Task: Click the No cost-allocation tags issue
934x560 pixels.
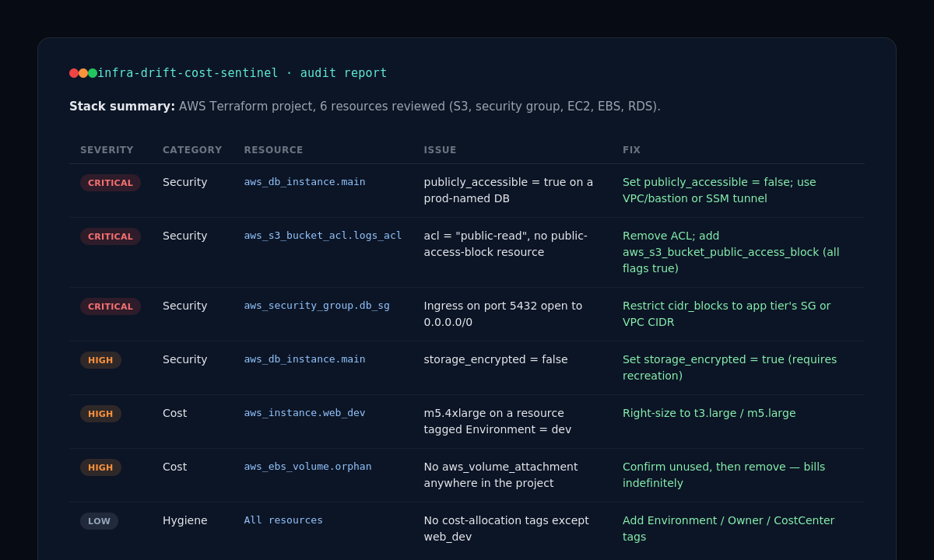Action: [x=506, y=529]
